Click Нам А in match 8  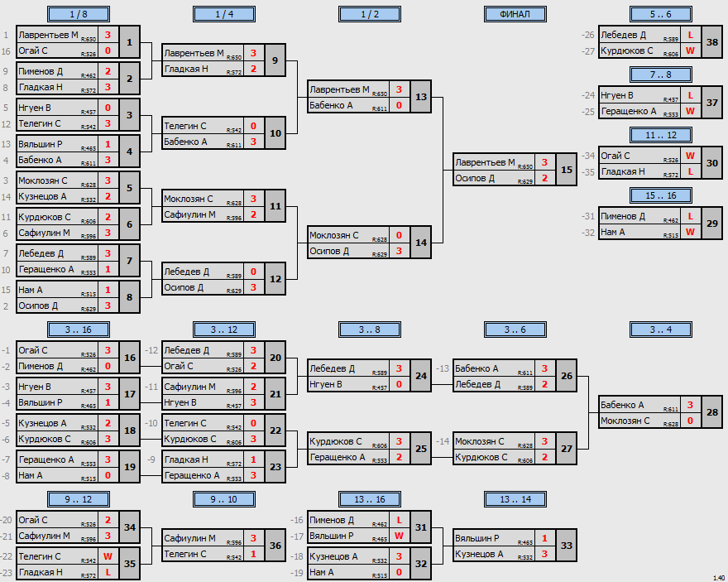point(30,290)
